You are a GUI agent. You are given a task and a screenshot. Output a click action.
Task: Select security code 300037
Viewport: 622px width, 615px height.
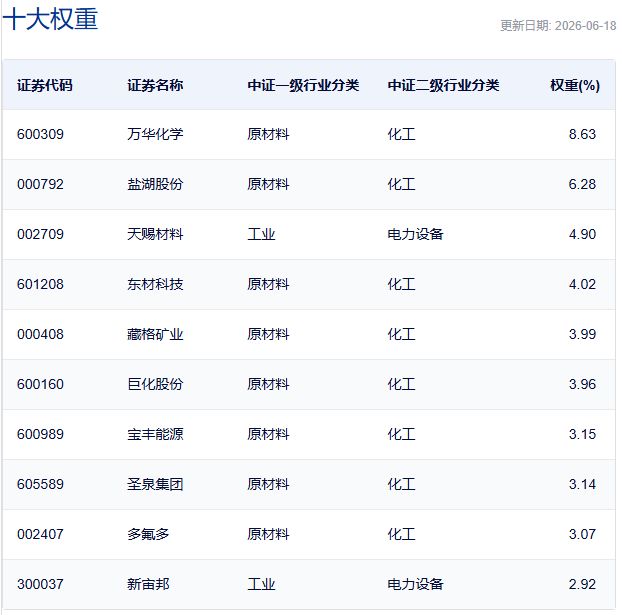40,584
